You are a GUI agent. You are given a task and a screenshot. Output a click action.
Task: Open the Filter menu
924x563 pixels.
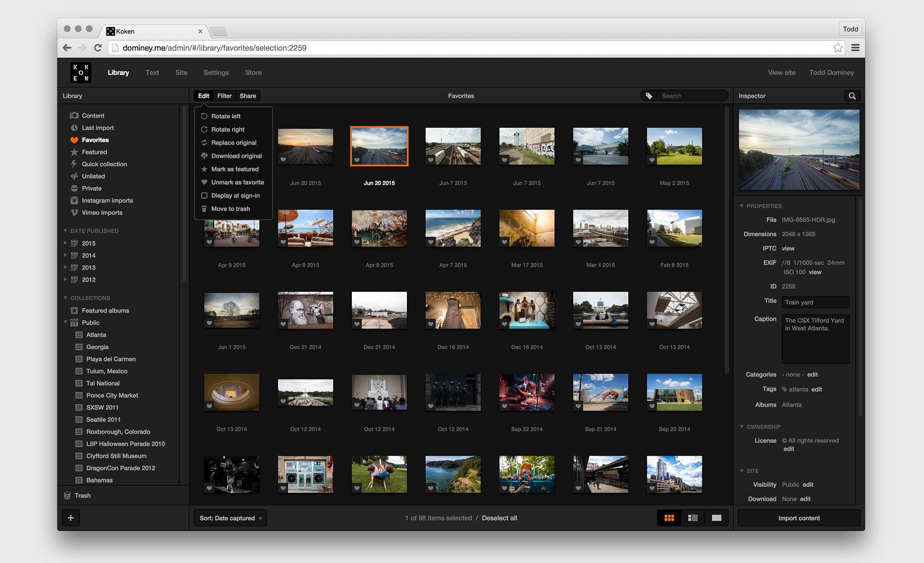click(224, 96)
